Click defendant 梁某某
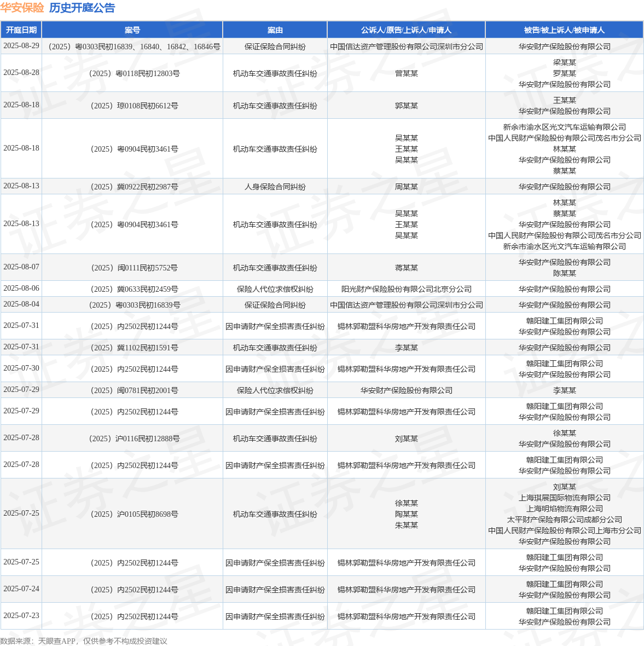This screenshot has height=646, width=644. [x=565, y=62]
